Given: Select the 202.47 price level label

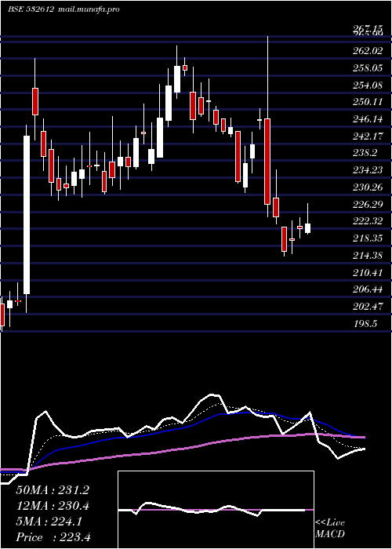Looking at the screenshot, I should (367, 307).
